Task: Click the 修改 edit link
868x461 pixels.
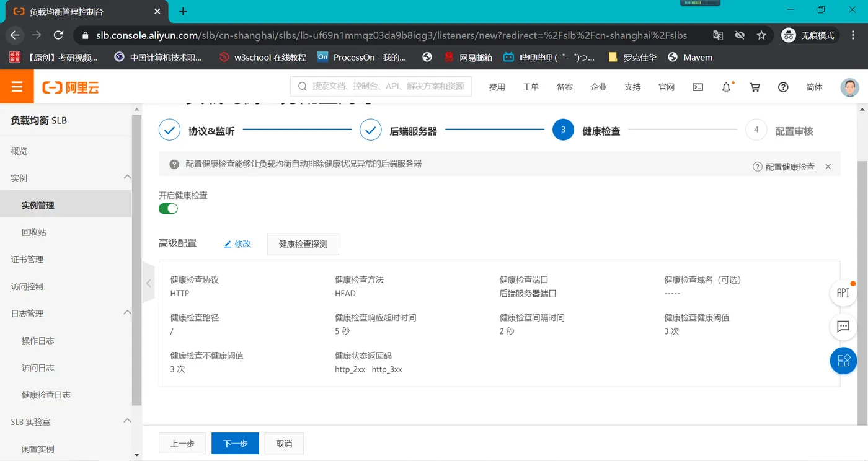Action: 237,244
